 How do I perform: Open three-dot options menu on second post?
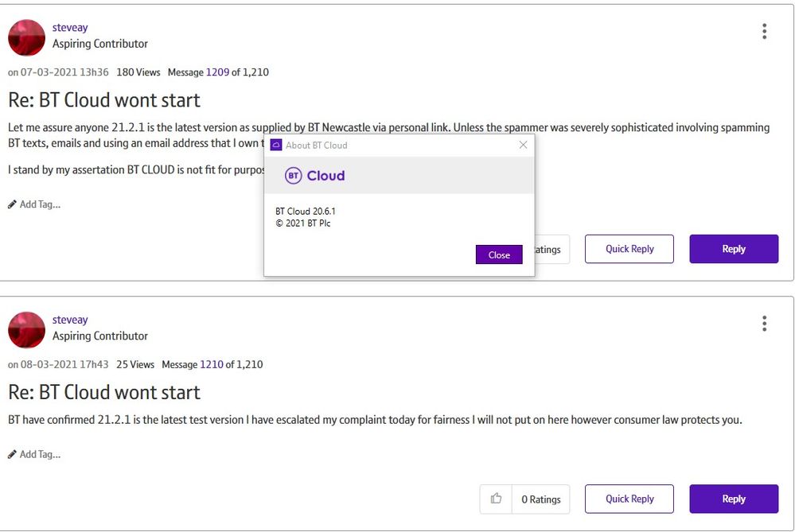coord(764,324)
